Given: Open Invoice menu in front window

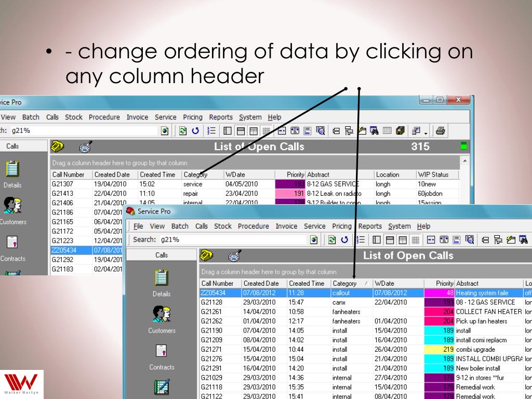Looking at the screenshot, I should [x=286, y=227].
